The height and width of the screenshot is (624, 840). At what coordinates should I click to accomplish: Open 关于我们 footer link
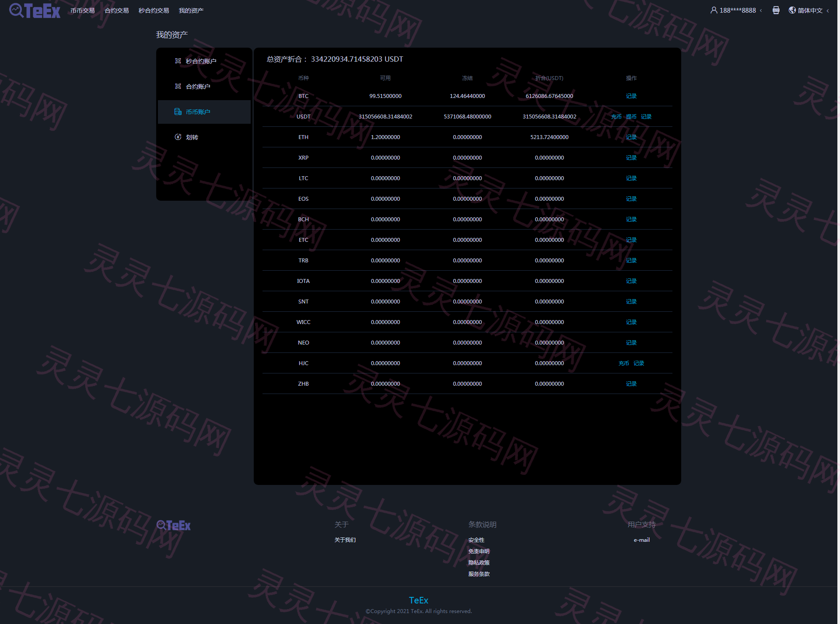345,540
